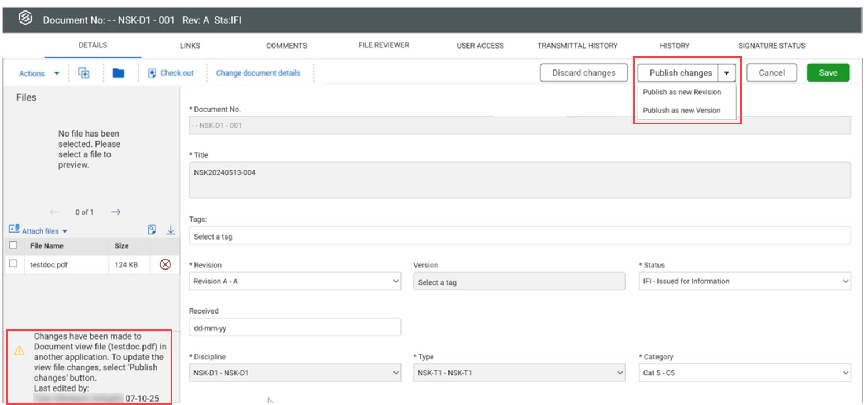The image size is (868, 405).
Task: Open the Revision dropdown
Action: (x=295, y=281)
